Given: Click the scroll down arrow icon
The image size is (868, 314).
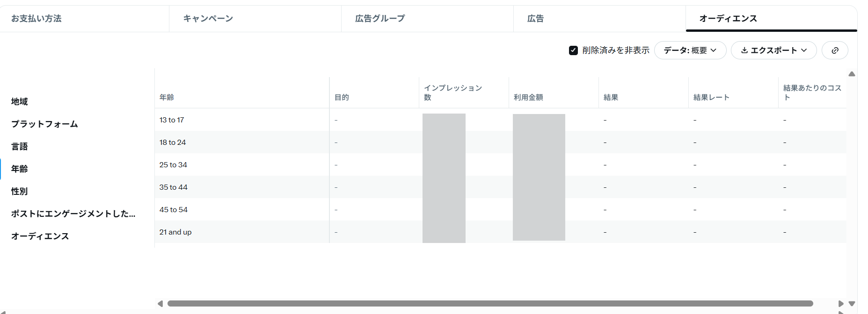Looking at the screenshot, I should tap(852, 304).
